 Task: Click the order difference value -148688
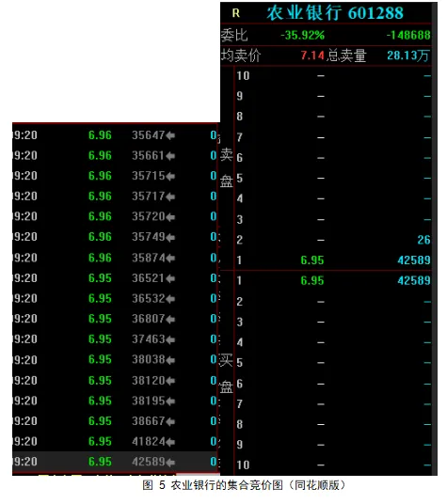(408, 35)
